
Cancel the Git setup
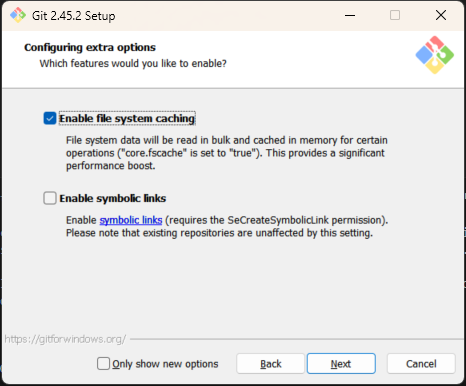[421, 364]
